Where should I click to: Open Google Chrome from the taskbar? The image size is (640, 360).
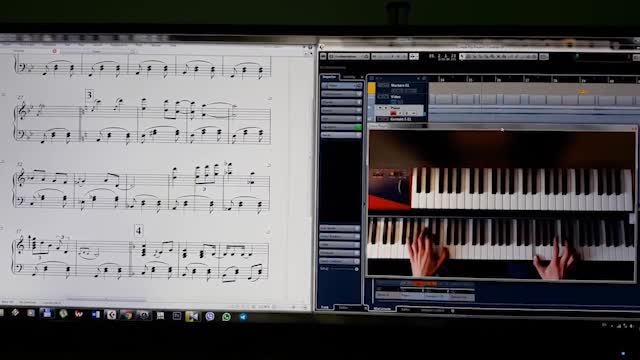127,315
